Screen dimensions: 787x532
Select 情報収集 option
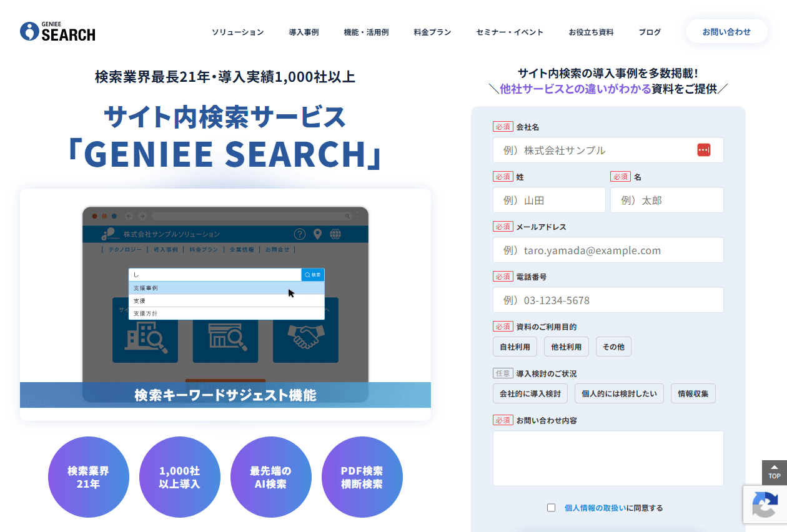(x=693, y=393)
